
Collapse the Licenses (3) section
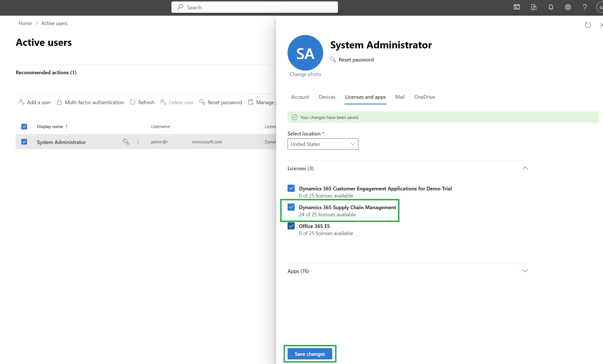point(525,168)
